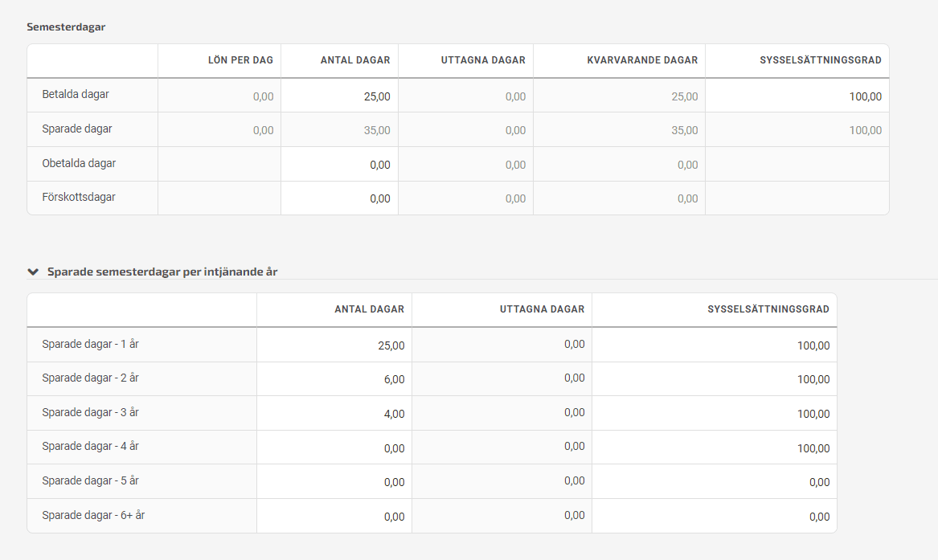Click Betalda dagar Antal dagar field
This screenshot has height=560, width=938.
(339, 96)
